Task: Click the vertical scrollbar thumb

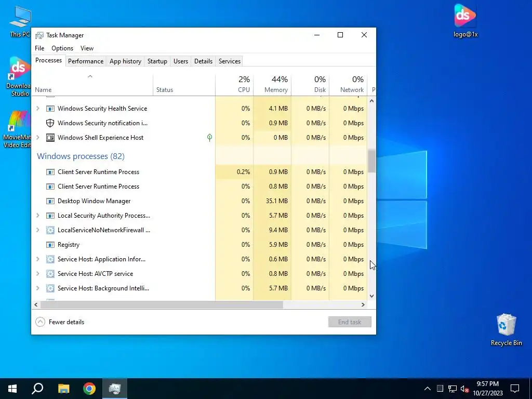Action: [x=371, y=161]
